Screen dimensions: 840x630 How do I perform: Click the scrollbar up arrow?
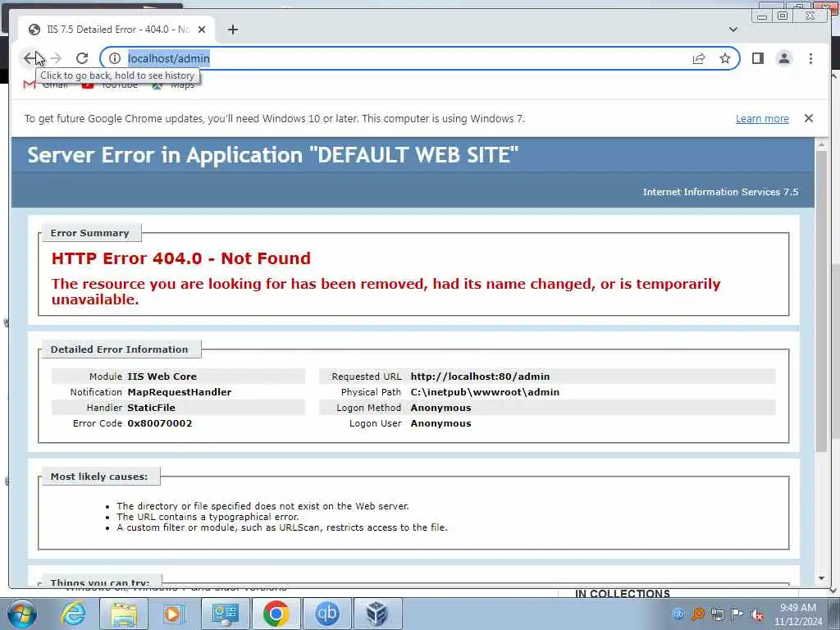[821, 144]
